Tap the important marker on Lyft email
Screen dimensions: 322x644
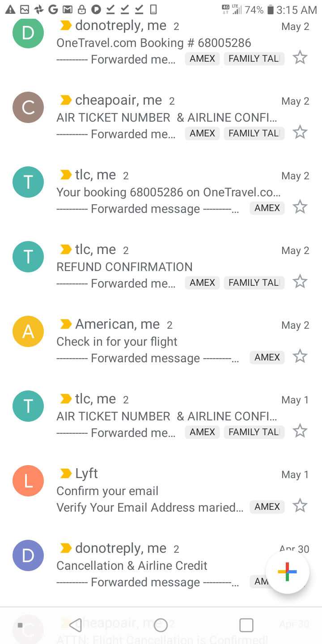(66, 473)
